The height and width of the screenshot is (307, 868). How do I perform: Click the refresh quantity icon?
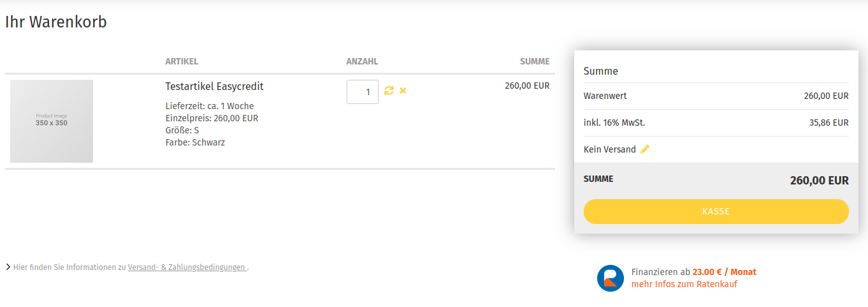coord(389,91)
